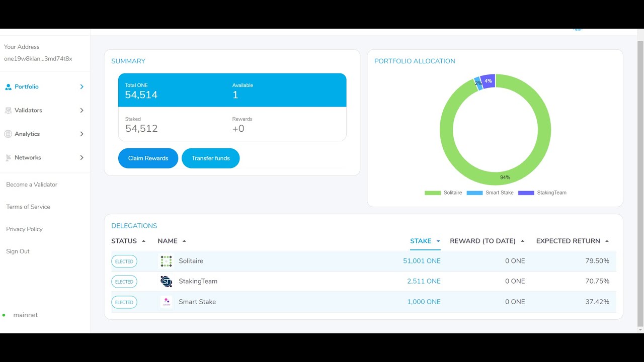
Task: Click the 70.75% expected return
Action: (597, 281)
